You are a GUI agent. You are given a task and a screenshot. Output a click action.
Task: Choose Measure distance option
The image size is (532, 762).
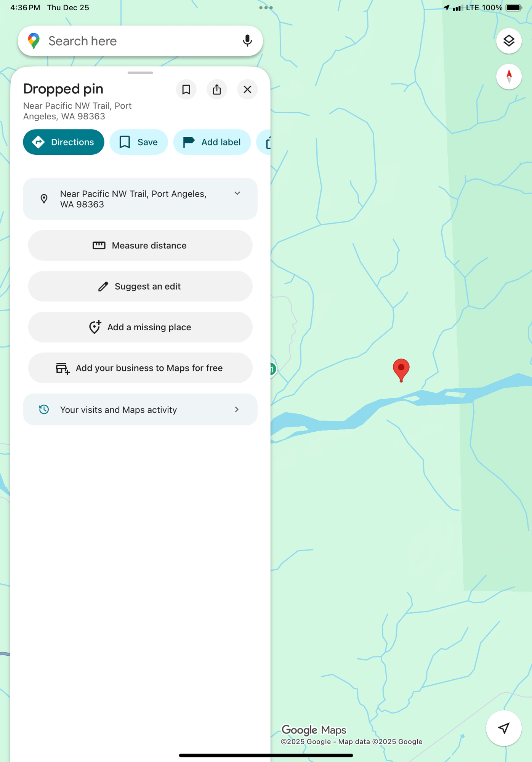[140, 245]
